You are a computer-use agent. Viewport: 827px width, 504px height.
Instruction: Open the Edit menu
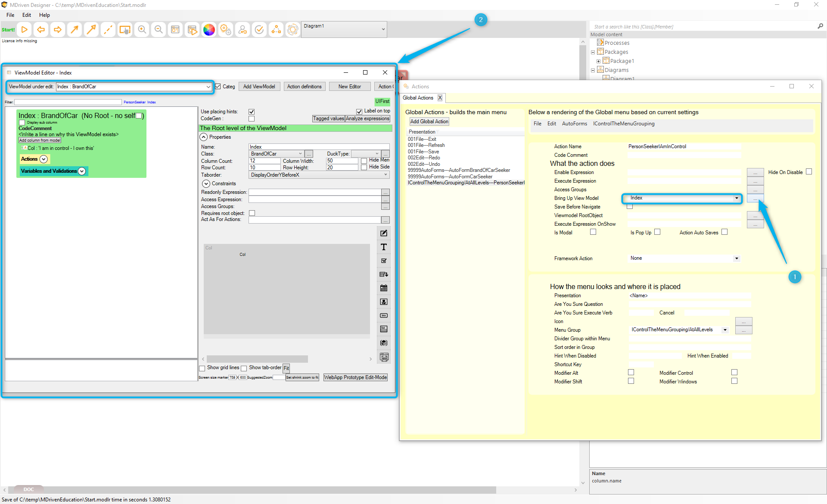pyautogui.click(x=27, y=15)
